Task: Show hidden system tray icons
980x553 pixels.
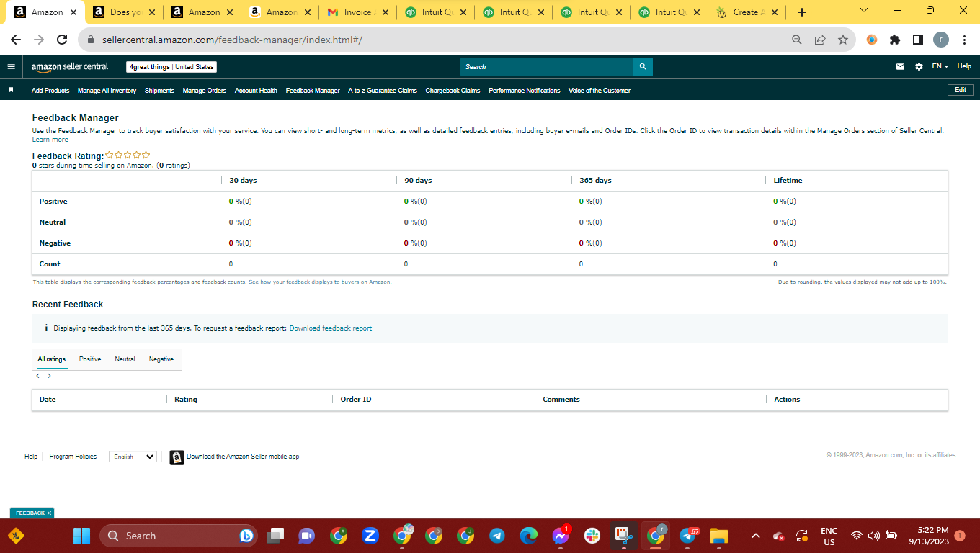Action: coord(755,536)
